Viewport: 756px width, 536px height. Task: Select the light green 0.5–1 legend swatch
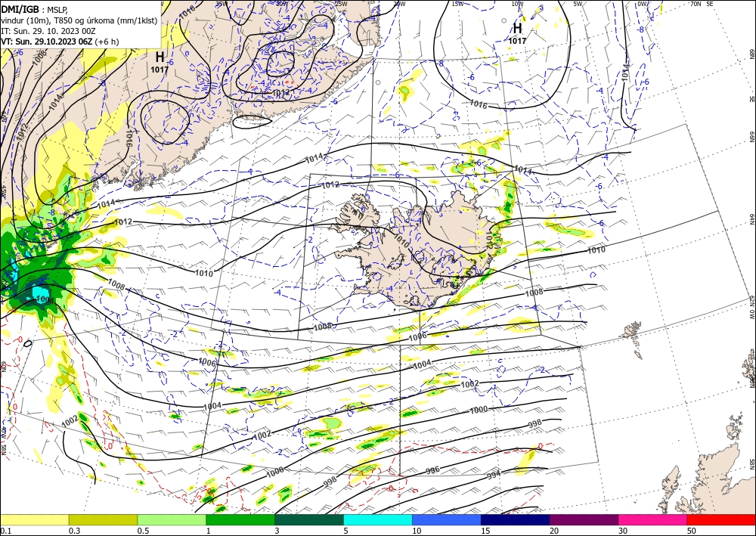(x=172, y=519)
